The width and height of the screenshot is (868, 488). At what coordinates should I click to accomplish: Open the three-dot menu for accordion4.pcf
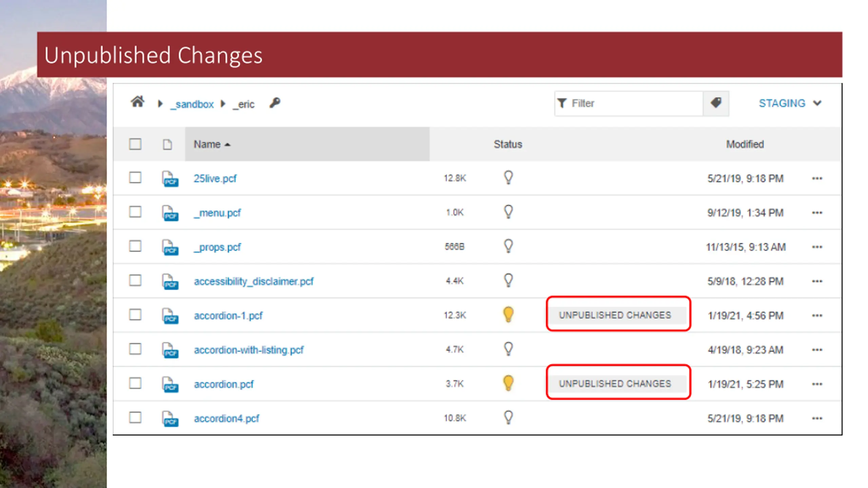pos(817,419)
